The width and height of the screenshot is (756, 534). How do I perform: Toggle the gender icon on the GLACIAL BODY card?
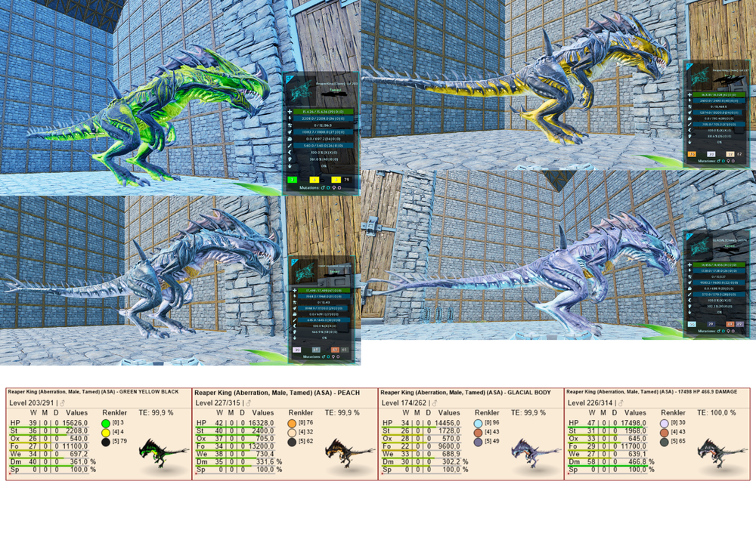(x=434, y=403)
